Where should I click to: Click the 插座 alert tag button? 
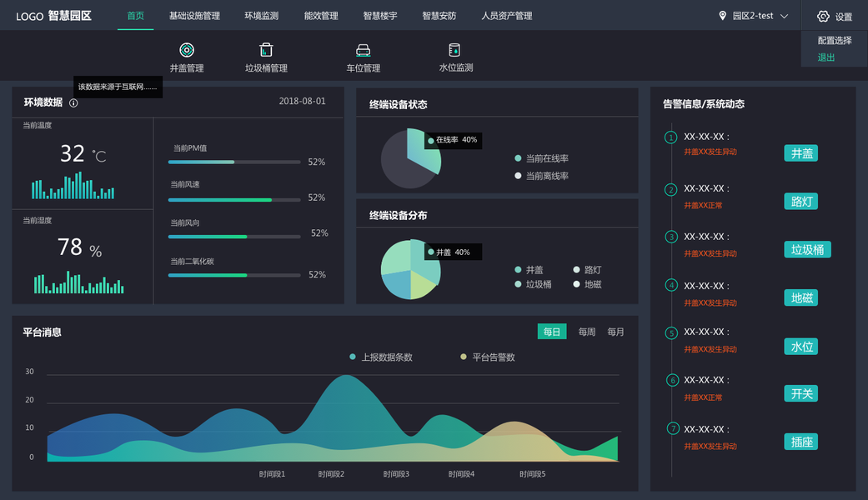tap(801, 442)
